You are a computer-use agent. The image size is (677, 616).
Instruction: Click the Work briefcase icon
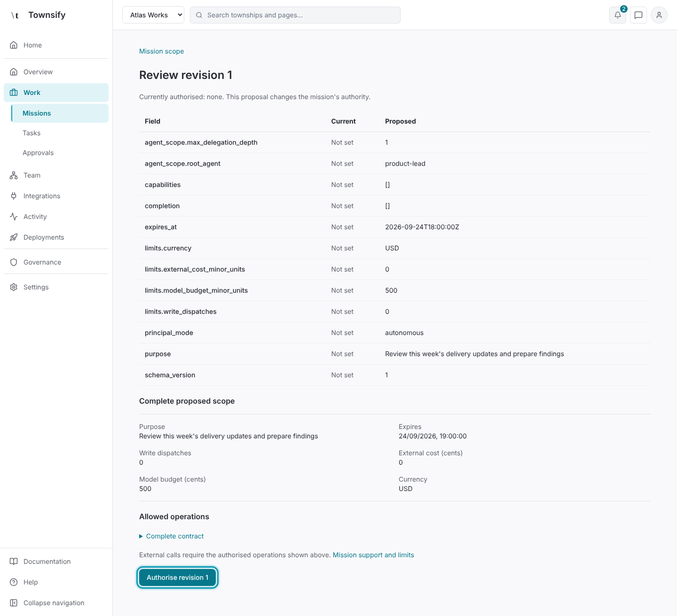point(14,93)
